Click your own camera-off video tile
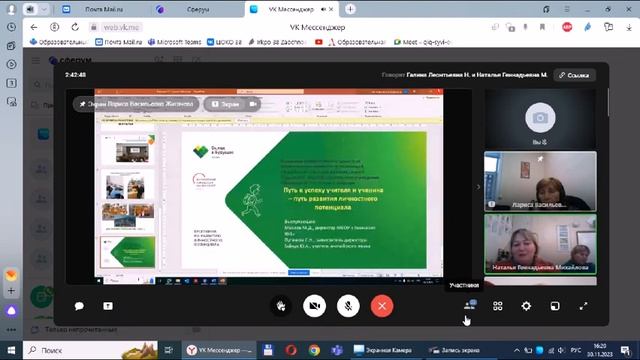Viewport: 640px width, 360px height. [540, 119]
